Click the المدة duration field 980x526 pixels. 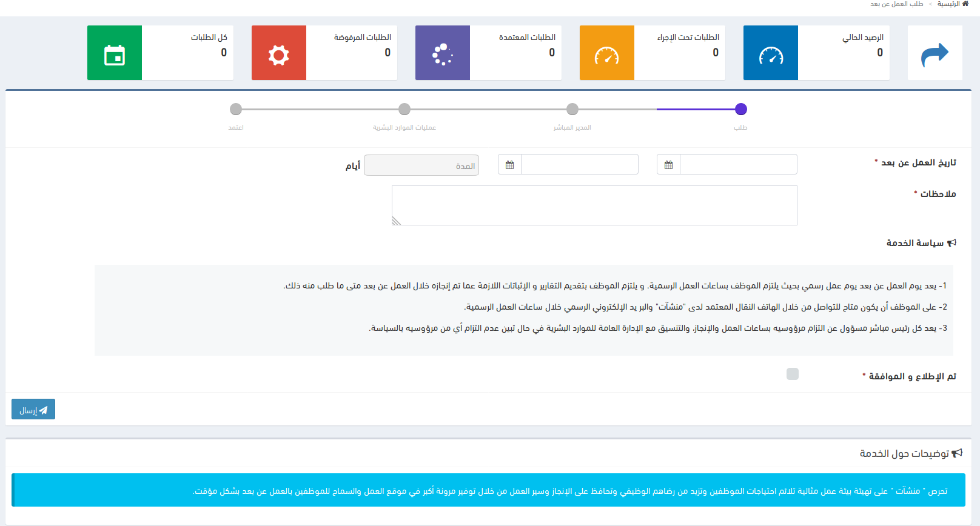(421, 165)
